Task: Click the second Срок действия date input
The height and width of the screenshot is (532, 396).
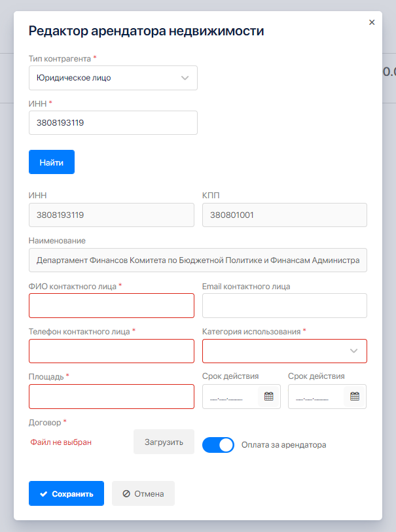Action: coord(317,397)
